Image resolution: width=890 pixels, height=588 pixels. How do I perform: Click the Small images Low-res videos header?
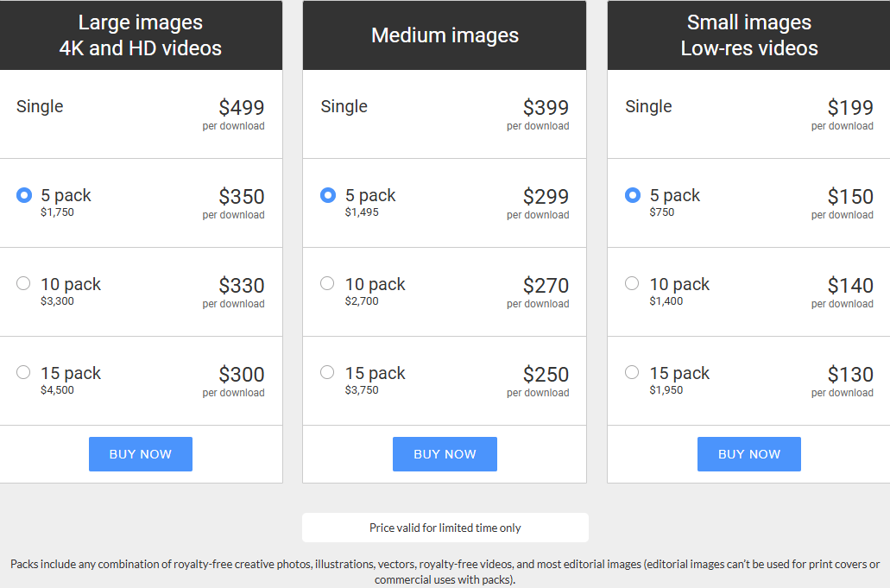coord(748,35)
